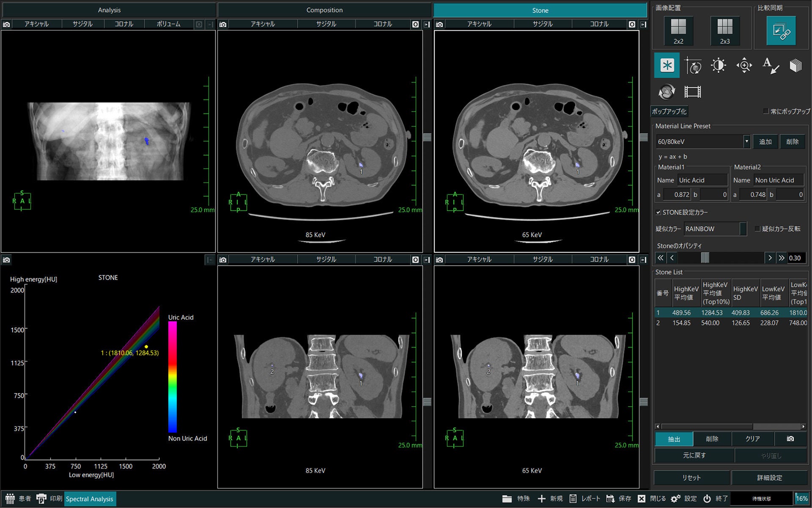Toggle the comparison sync link icon
Viewport: 812px width, 508px height.
(781, 31)
